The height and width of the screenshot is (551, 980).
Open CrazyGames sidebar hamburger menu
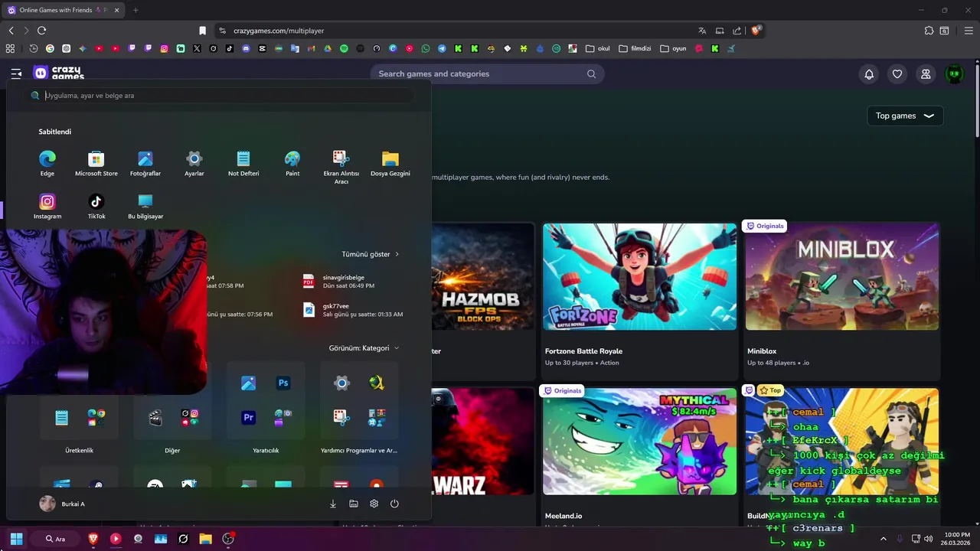pyautogui.click(x=16, y=73)
